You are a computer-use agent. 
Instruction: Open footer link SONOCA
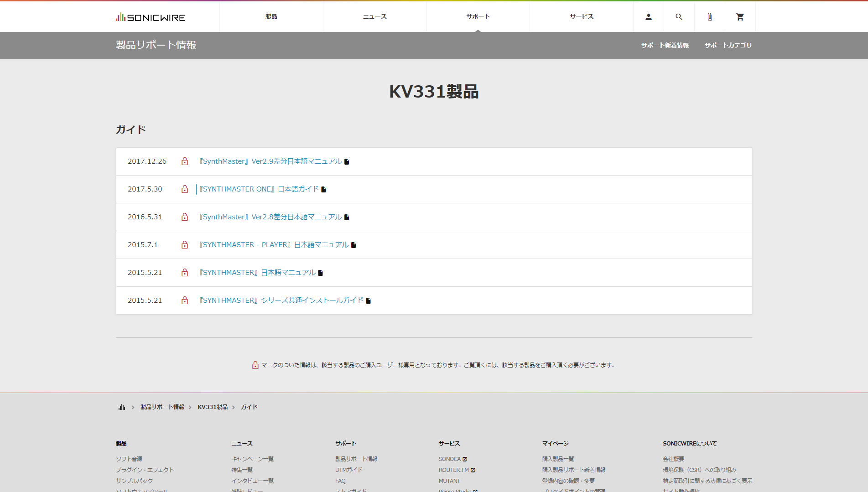pyautogui.click(x=450, y=459)
